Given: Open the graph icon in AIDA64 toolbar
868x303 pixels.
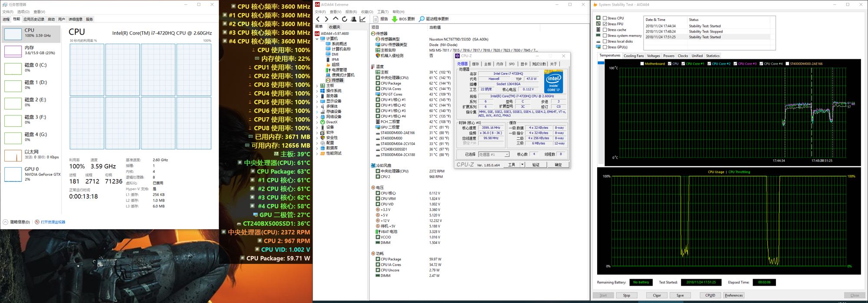Looking at the screenshot, I should point(363,19).
